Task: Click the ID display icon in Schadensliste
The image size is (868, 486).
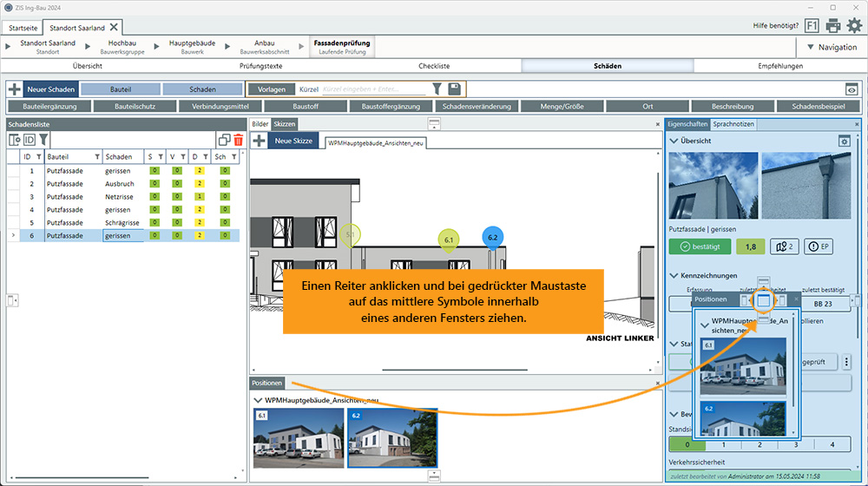Action: [x=29, y=140]
